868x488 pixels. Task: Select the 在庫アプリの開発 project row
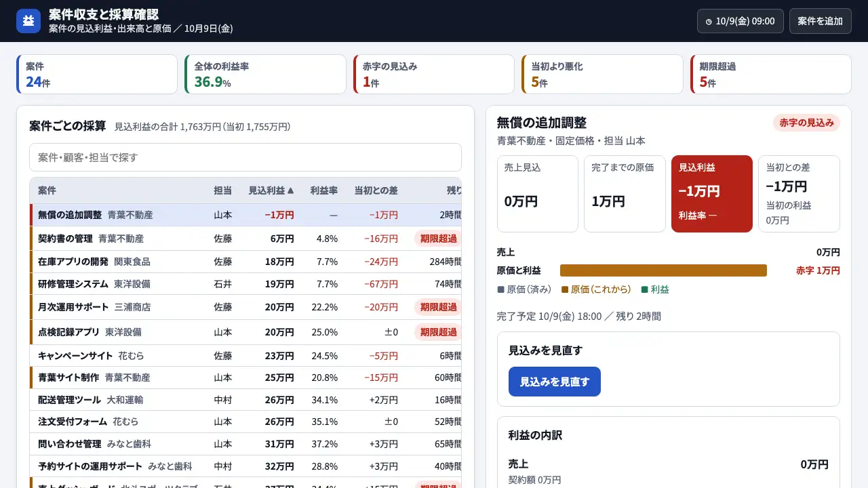245,262
